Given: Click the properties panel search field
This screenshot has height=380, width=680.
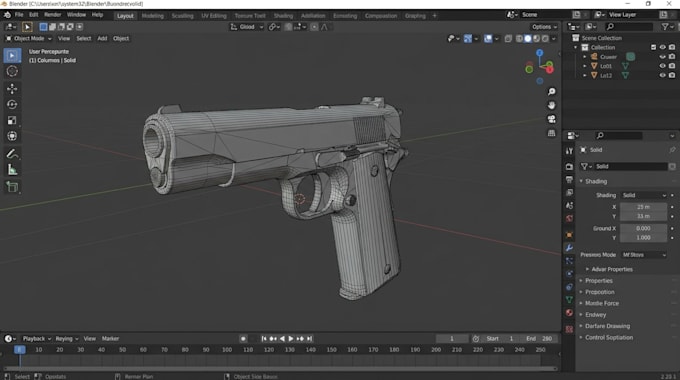Looking at the screenshot, I should coord(618,136).
